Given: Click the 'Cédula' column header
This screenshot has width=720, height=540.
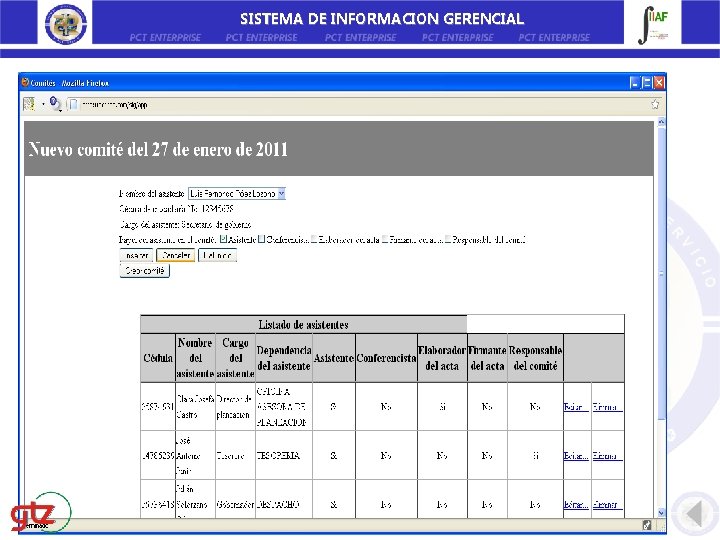Looking at the screenshot, I should point(158,358).
